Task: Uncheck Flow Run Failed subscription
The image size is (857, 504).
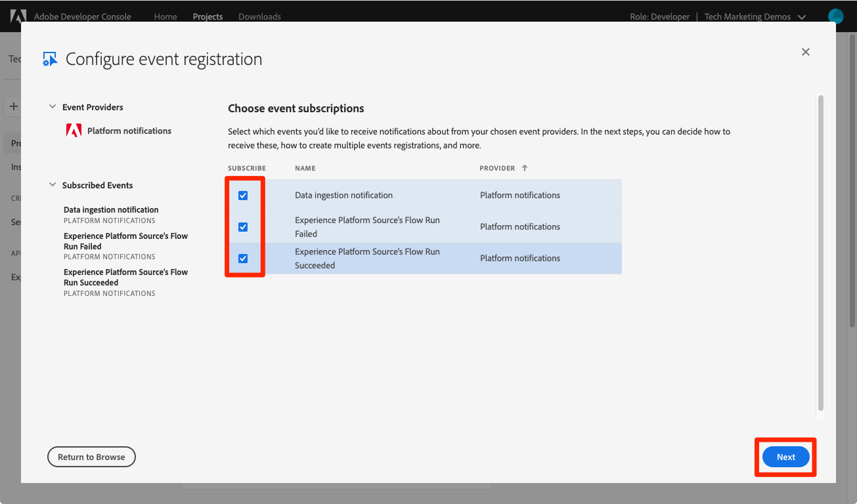Action: click(243, 227)
